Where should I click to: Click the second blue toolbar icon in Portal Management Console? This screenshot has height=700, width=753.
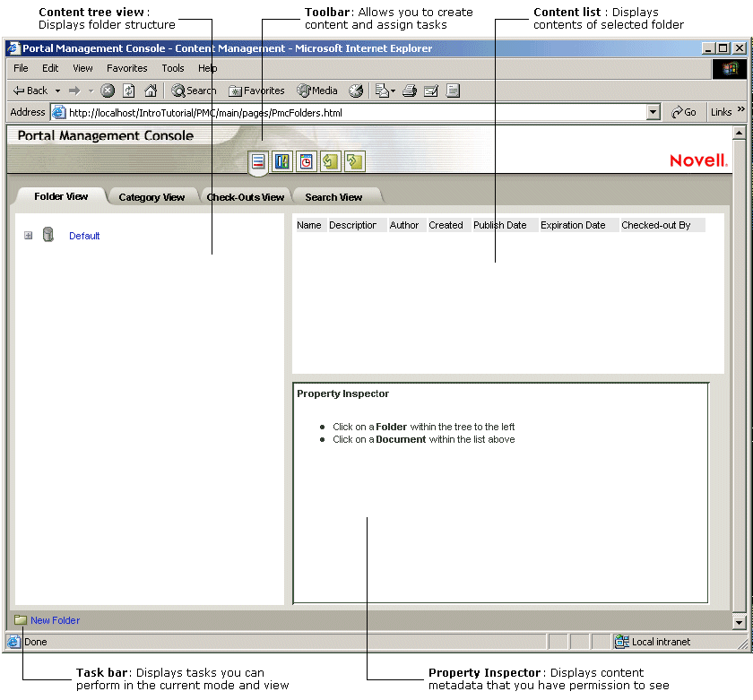pos(281,162)
